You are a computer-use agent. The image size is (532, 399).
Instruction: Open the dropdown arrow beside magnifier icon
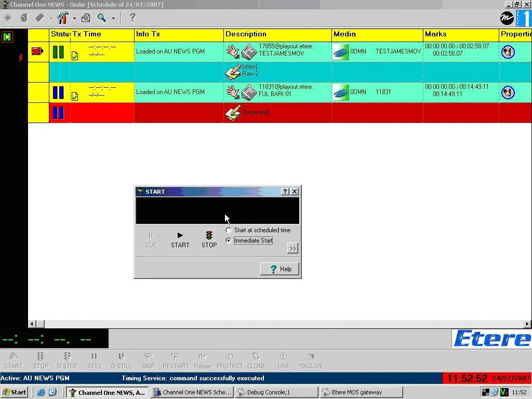(x=113, y=19)
